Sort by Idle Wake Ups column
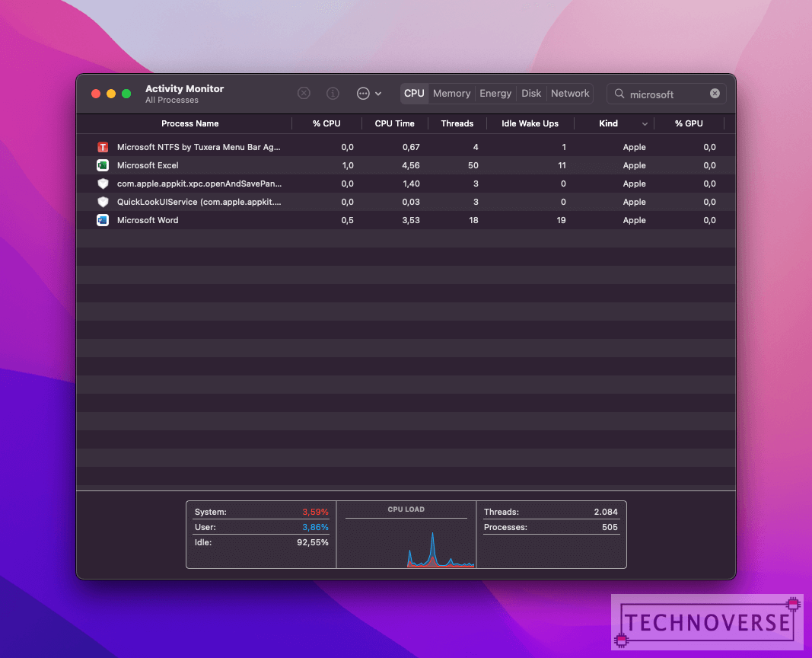The height and width of the screenshot is (658, 812). 530,123
